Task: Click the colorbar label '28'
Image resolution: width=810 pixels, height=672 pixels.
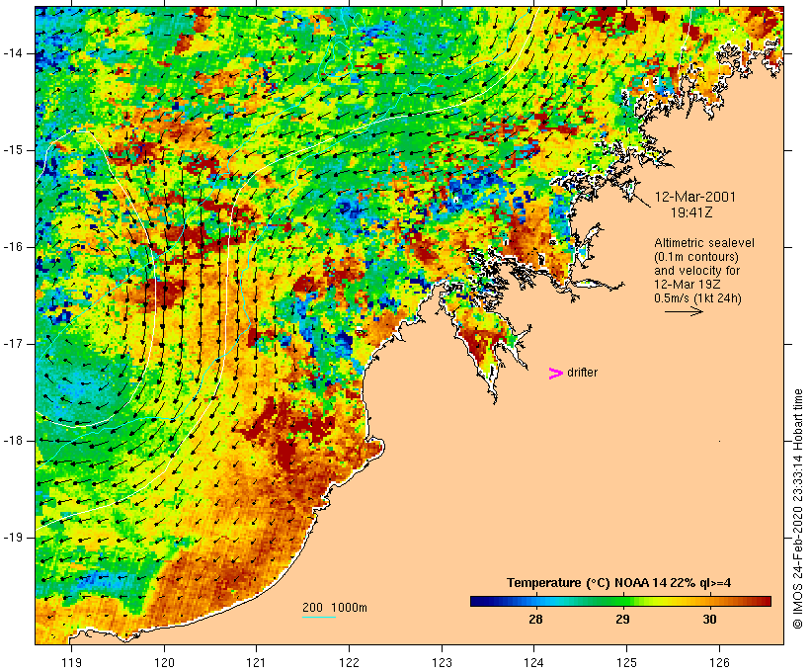Action: pyautogui.click(x=535, y=619)
